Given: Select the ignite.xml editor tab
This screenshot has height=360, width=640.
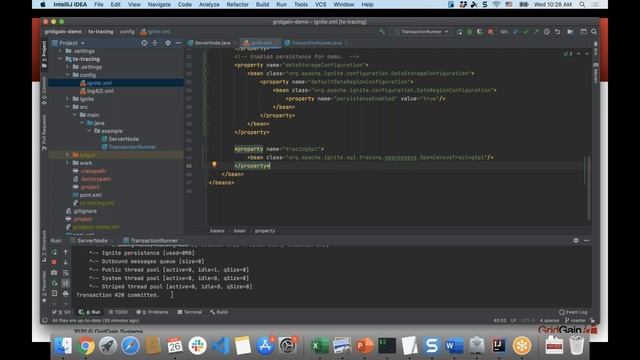Looking at the screenshot, I should pyautogui.click(x=260, y=43).
